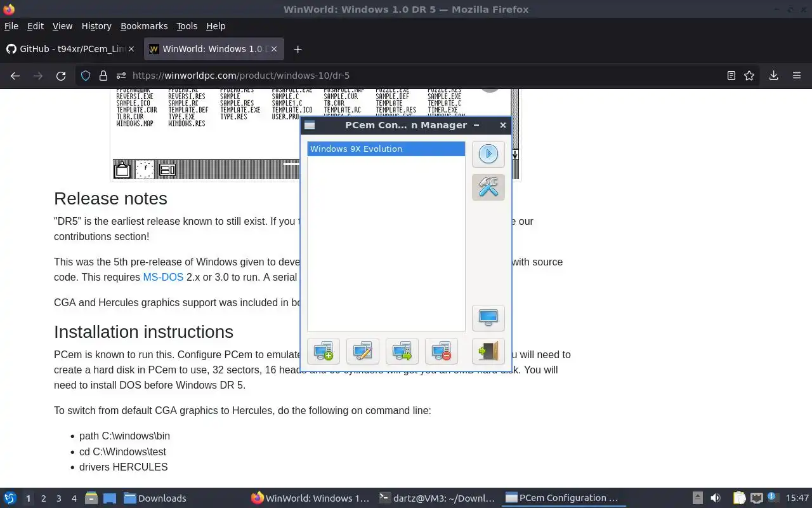The width and height of the screenshot is (812, 508).
Task: Open the Edit menu
Action: tap(36, 26)
